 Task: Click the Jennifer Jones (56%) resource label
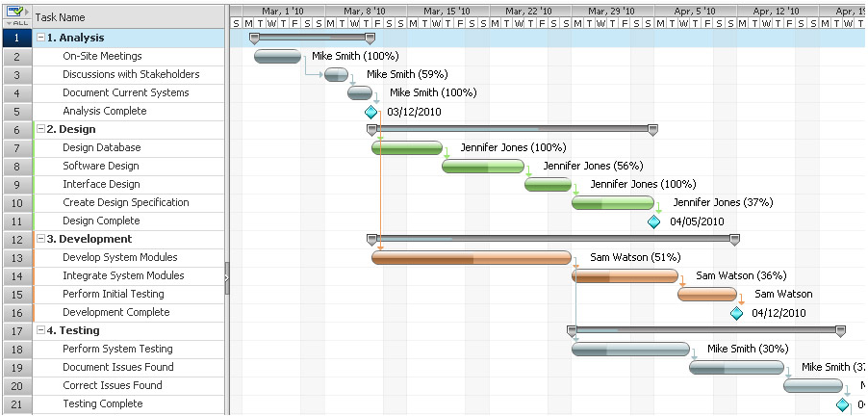(x=594, y=166)
